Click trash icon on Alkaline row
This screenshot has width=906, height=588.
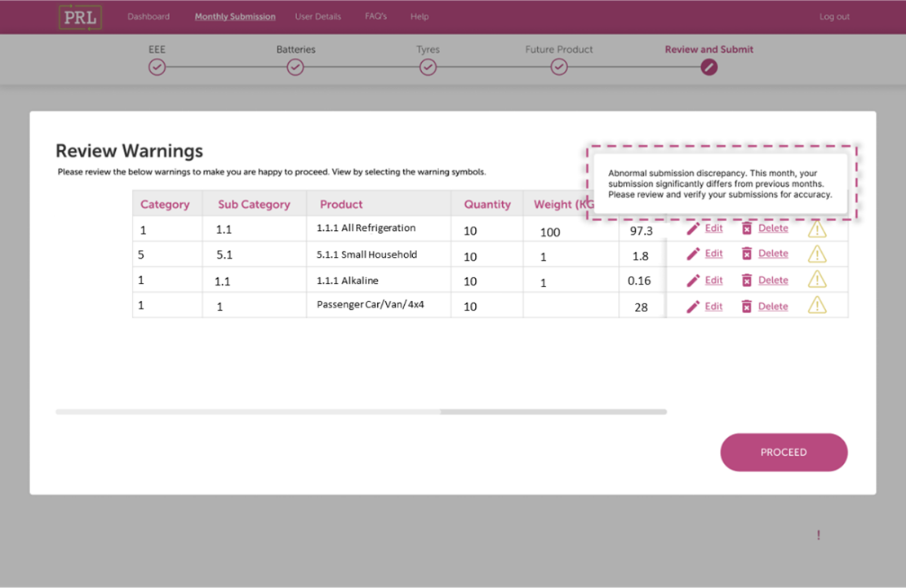click(746, 281)
